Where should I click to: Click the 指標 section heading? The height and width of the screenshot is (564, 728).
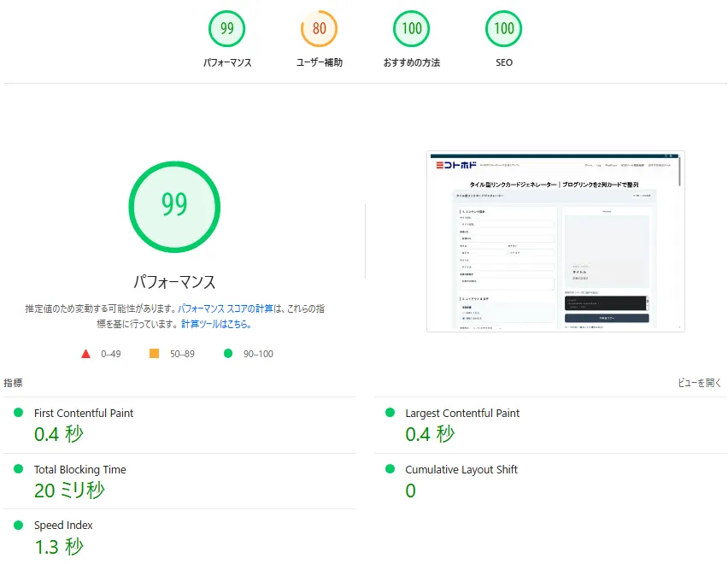(x=13, y=383)
